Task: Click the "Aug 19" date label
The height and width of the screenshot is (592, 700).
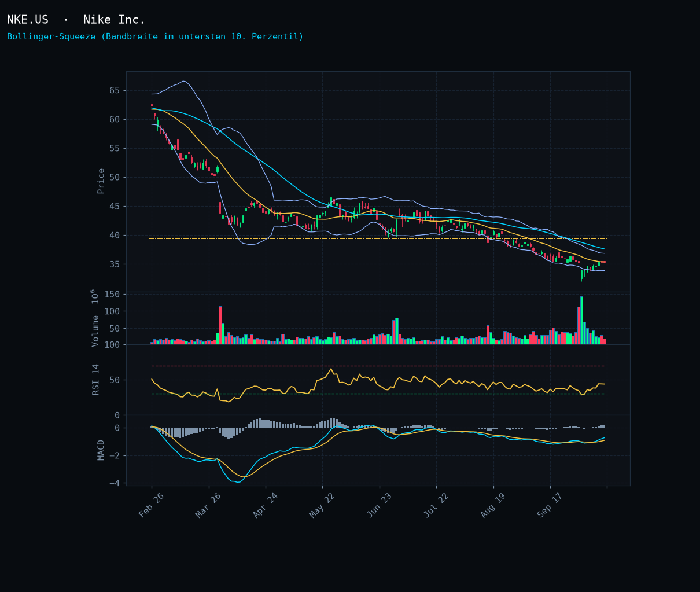Action: (493, 505)
